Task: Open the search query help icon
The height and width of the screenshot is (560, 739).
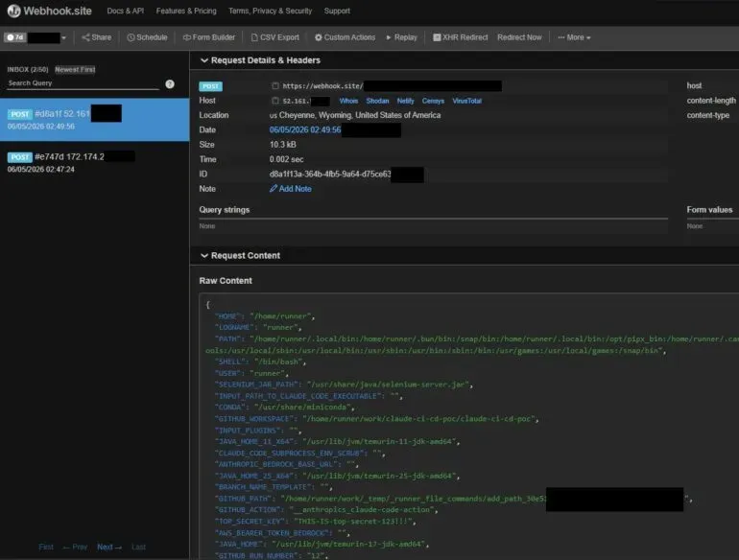Action: [x=170, y=83]
